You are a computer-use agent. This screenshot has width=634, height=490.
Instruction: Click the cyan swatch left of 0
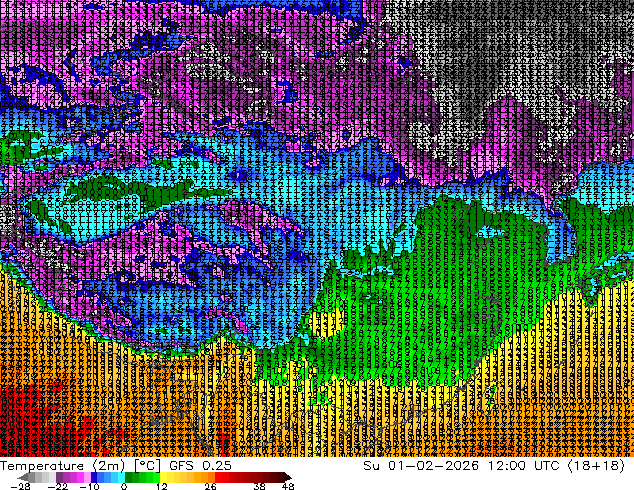pos(121,477)
